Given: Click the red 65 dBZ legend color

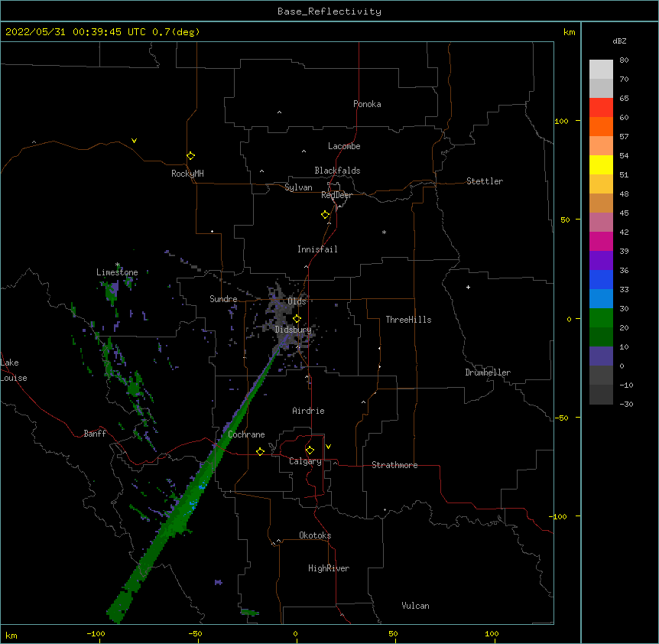Looking at the screenshot, I should (x=601, y=107).
